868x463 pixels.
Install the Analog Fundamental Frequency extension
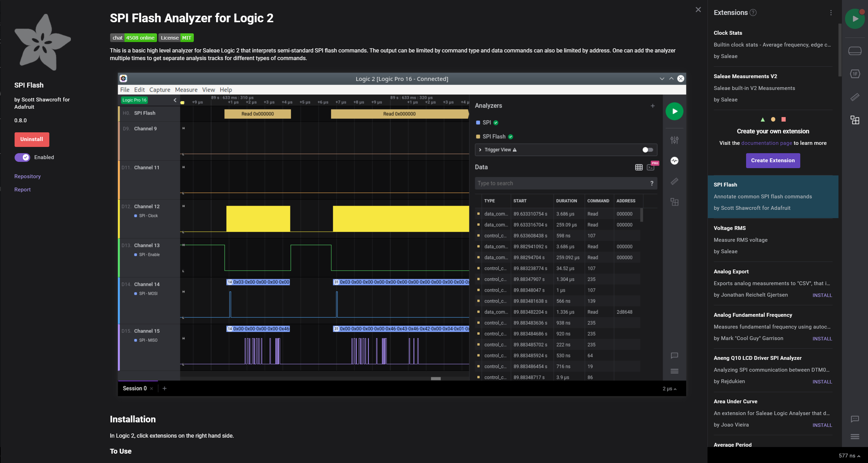click(822, 339)
